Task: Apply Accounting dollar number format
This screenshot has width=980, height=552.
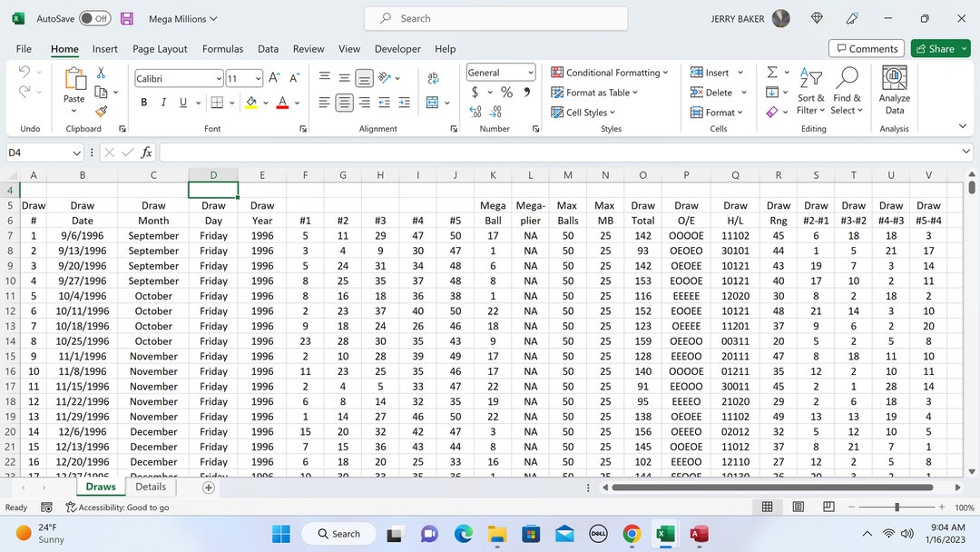Action: point(475,93)
